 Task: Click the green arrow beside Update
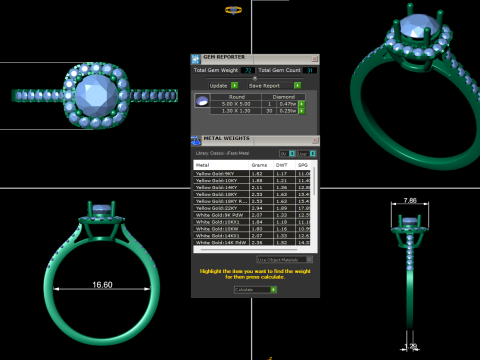coord(235,86)
